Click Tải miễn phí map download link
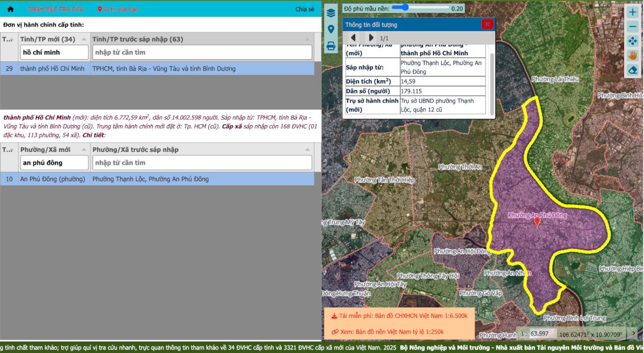Image resolution: width=644 pixels, height=353 pixels. pyautogui.click(x=399, y=316)
